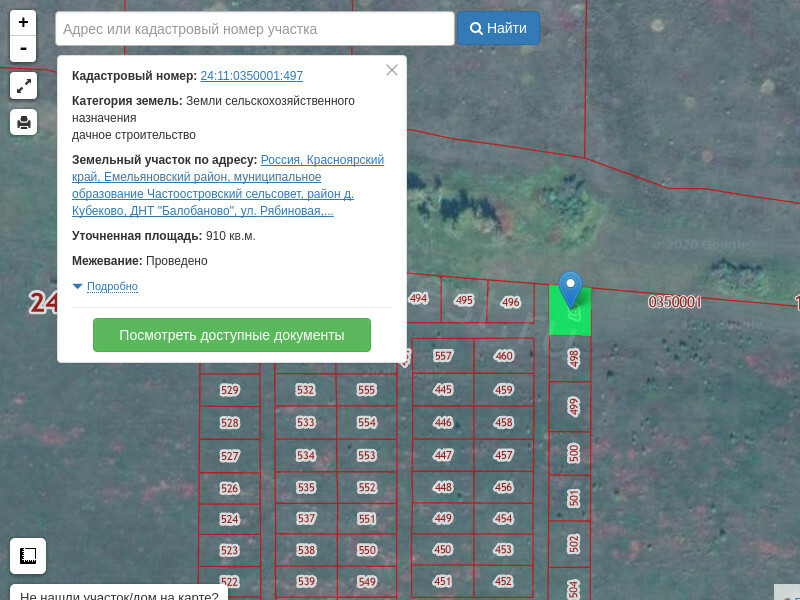Select parcel 533 on the map

tap(306, 423)
